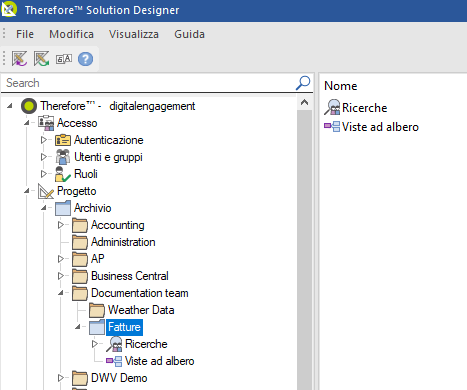467x390 pixels.
Task: Collapse the Therefore root node
Action: click(x=10, y=106)
